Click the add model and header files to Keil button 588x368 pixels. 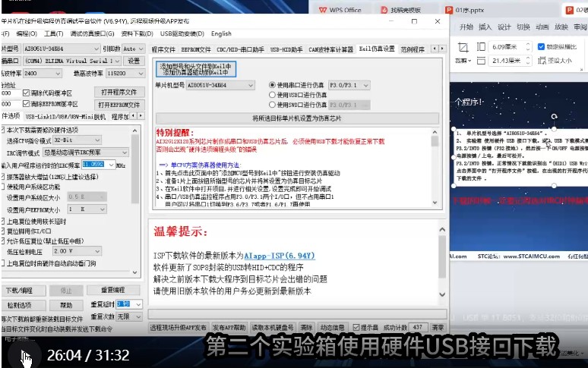click(x=196, y=69)
